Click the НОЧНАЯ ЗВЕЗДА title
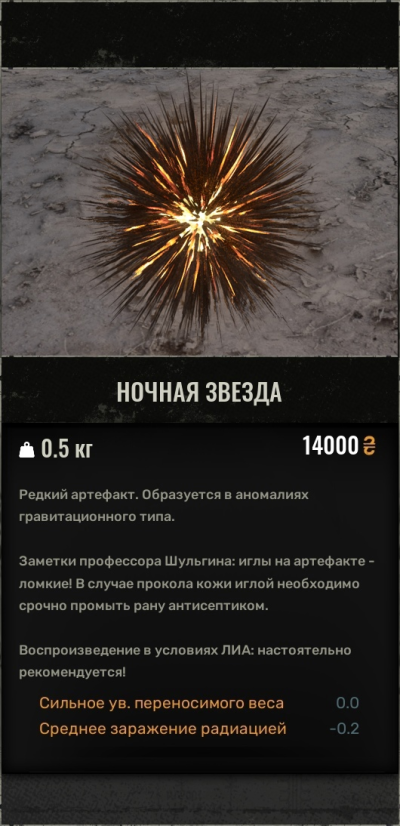400x826 pixels. tap(199, 392)
